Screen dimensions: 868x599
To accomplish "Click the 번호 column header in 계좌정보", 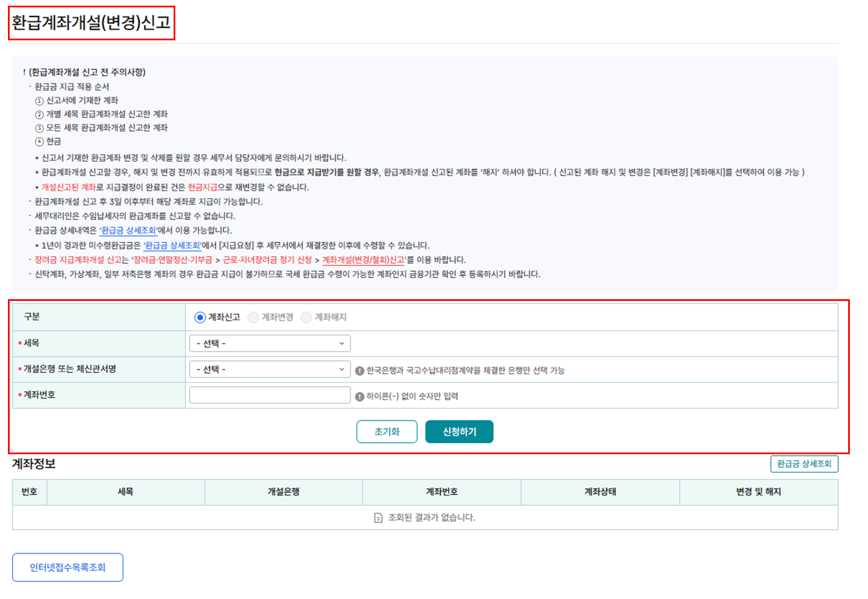I will pos(30,492).
